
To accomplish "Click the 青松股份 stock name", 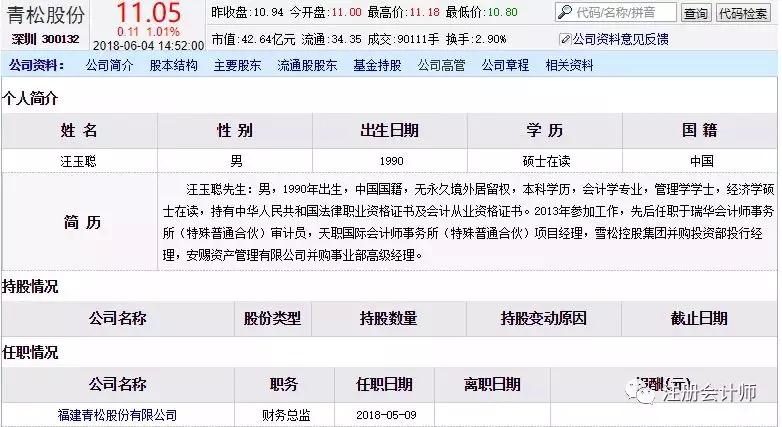I will tap(46, 15).
